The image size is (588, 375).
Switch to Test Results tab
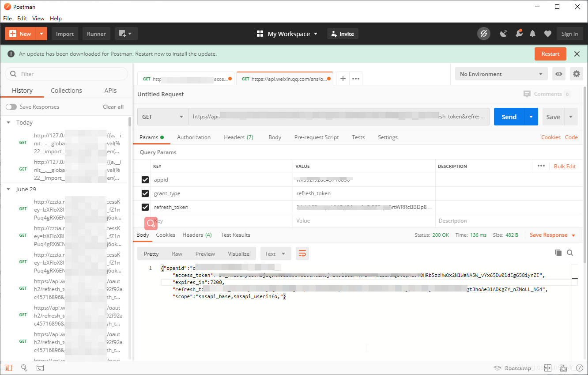(235, 235)
